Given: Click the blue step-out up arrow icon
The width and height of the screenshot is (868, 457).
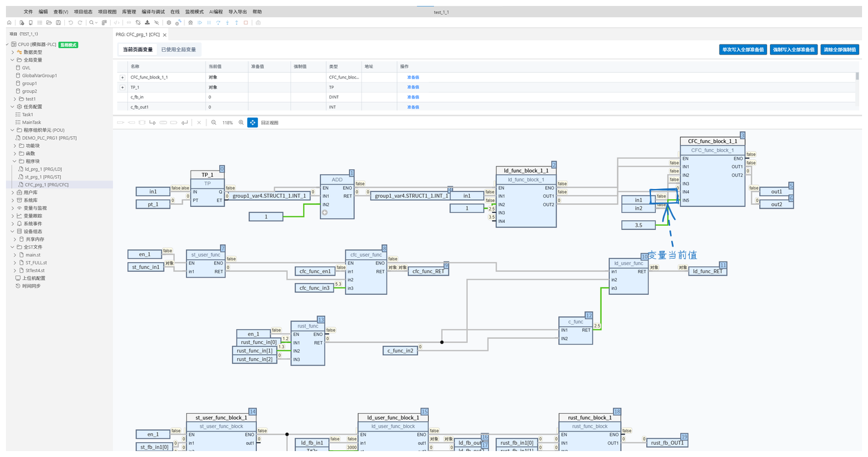Looking at the screenshot, I should point(237,23).
